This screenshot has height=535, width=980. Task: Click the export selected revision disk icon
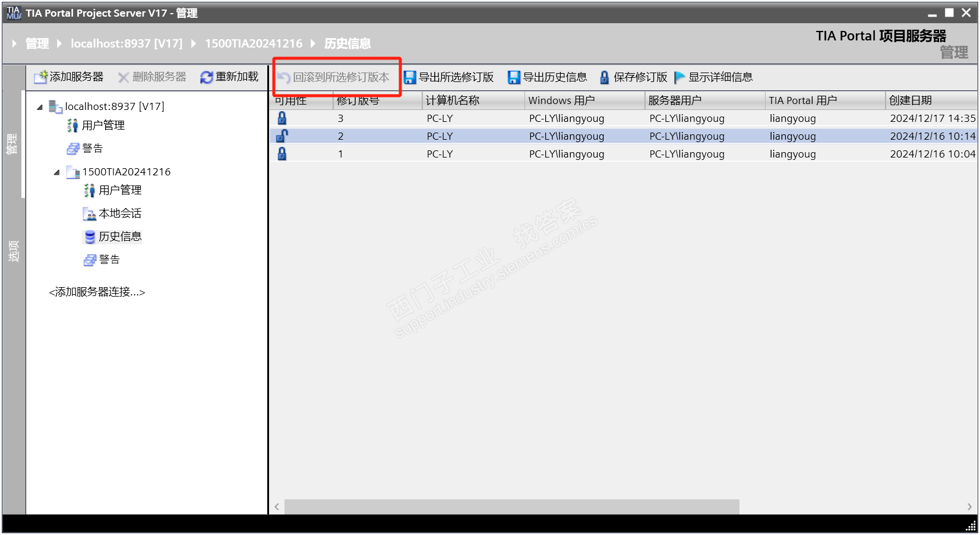pos(410,77)
